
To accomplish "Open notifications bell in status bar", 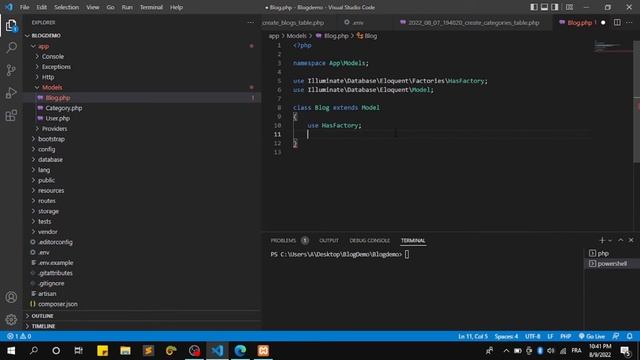I will tap(629, 336).
